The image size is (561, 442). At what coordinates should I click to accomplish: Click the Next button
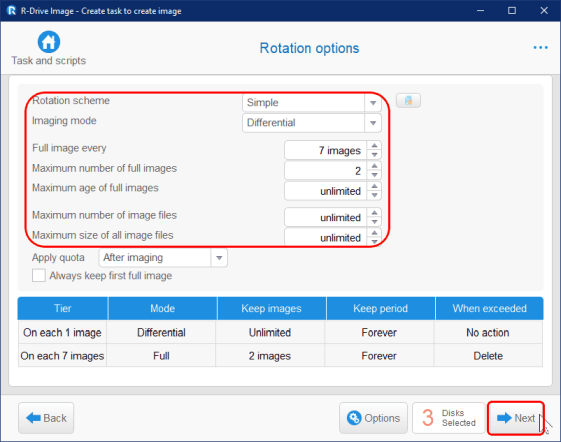click(x=516, y=418)
